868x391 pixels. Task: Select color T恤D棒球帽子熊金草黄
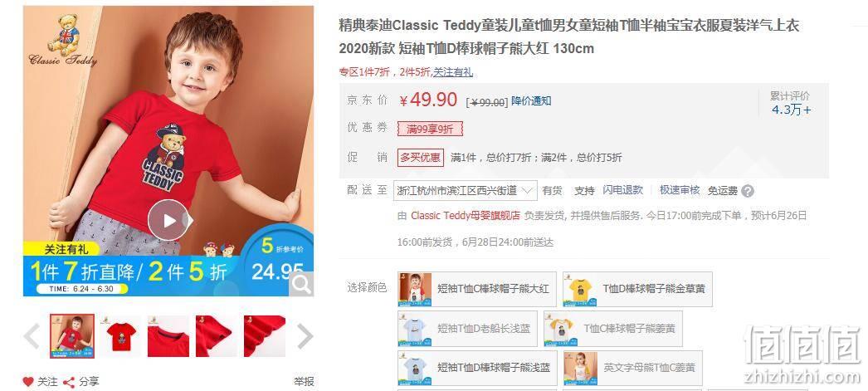click(x=637, y=289)
